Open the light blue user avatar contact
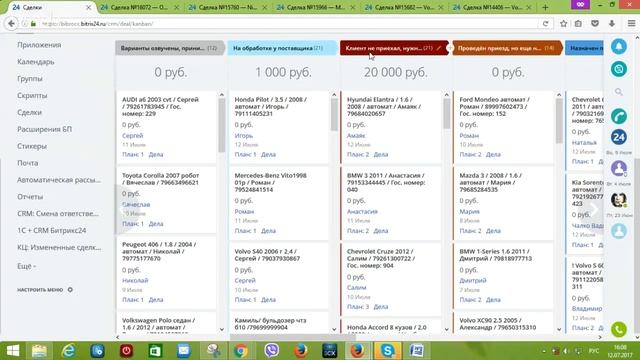This screenshot has width=640, height=360. coord(619,231)
